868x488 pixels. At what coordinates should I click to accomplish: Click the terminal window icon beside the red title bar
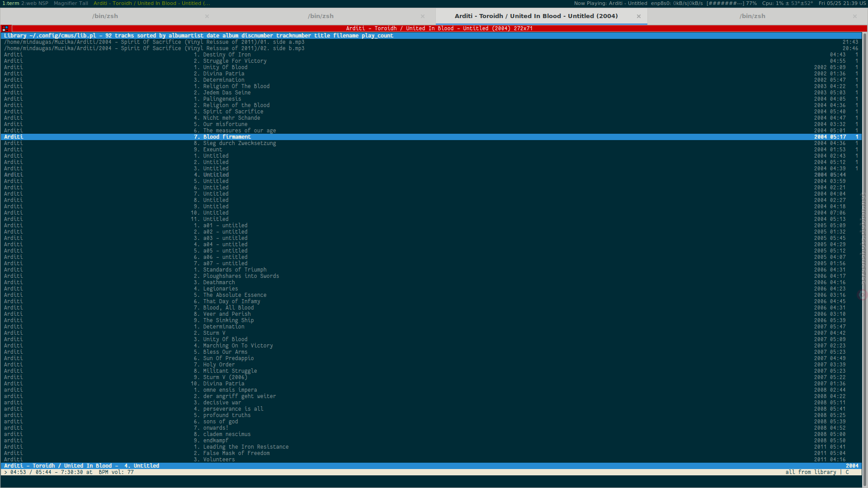click(x=5, y=28)
